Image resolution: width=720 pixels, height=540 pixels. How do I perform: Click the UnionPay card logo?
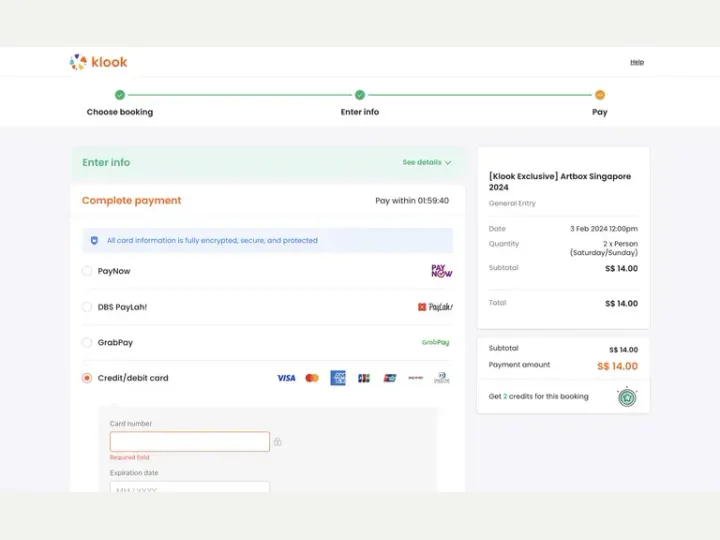pos(390,378)
